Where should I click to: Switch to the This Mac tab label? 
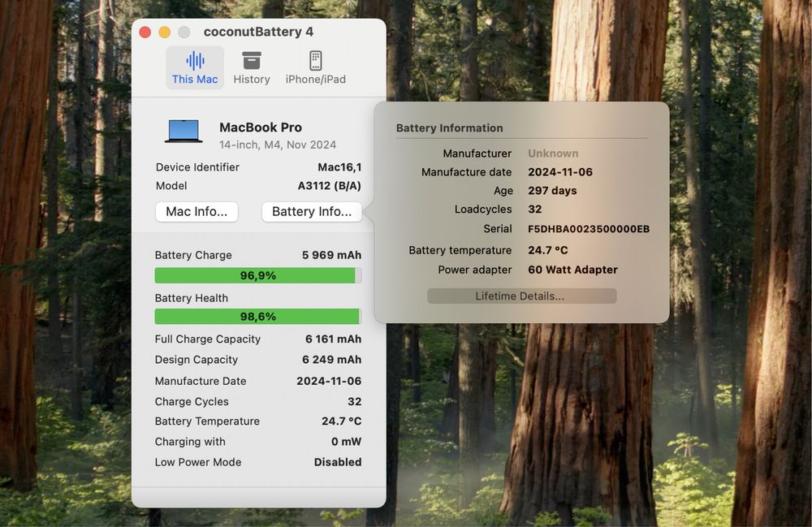coord(195,80)
